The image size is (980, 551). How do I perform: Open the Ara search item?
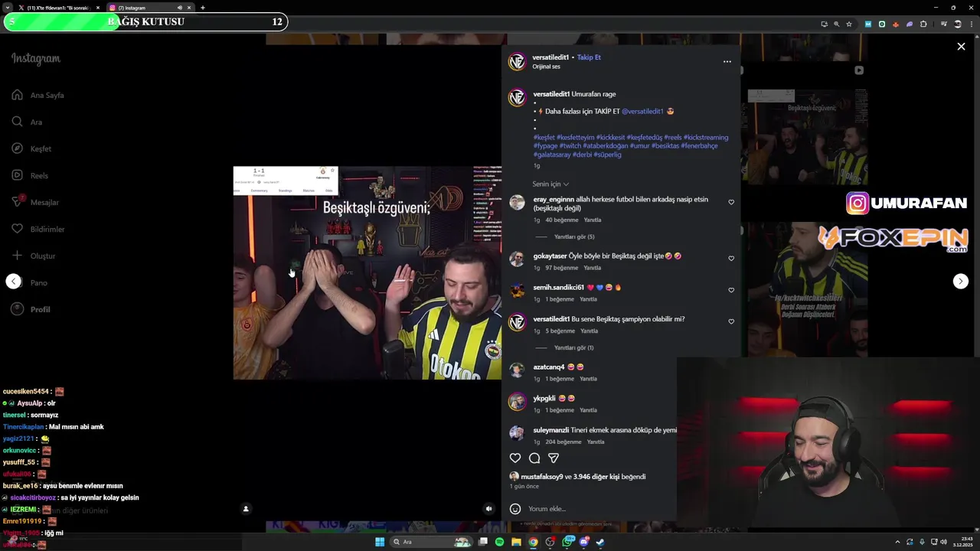coord(27,122)
